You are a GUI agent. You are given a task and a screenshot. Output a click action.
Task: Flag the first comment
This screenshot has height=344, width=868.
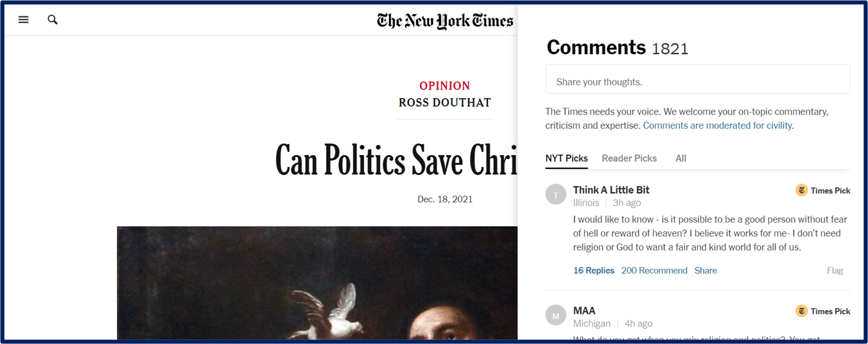[835, 270]
